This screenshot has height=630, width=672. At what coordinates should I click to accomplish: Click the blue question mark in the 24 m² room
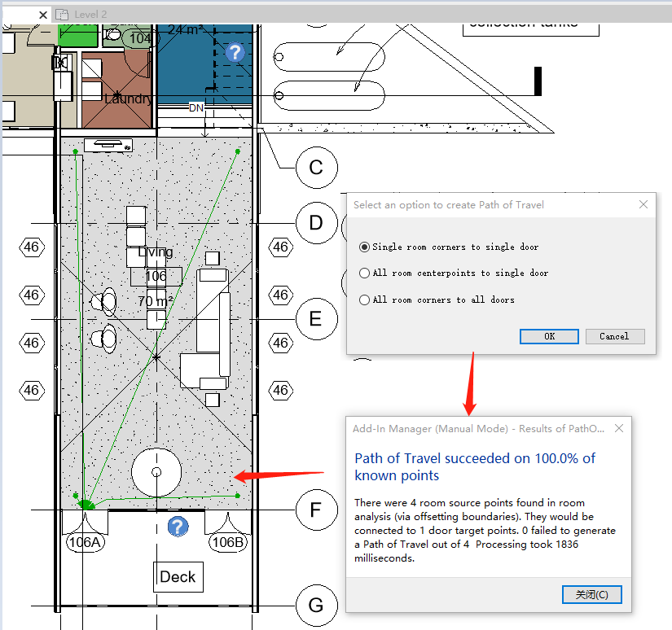(x=234, y=52)
